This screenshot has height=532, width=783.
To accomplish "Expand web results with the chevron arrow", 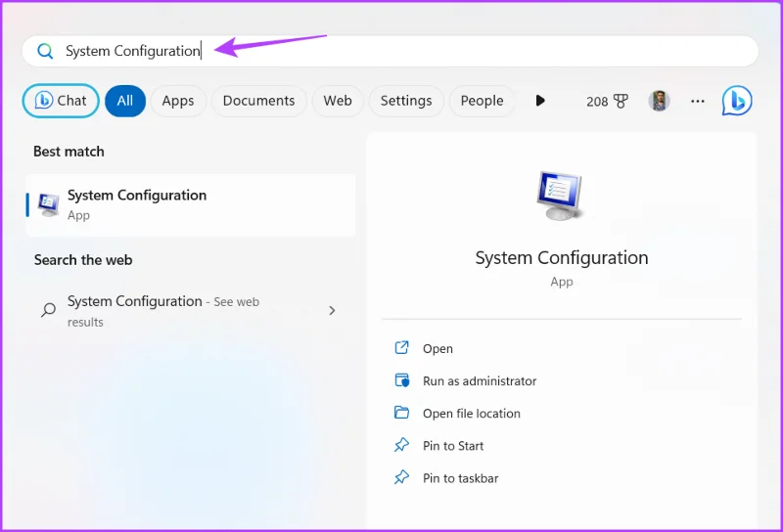I will point(332,310).
